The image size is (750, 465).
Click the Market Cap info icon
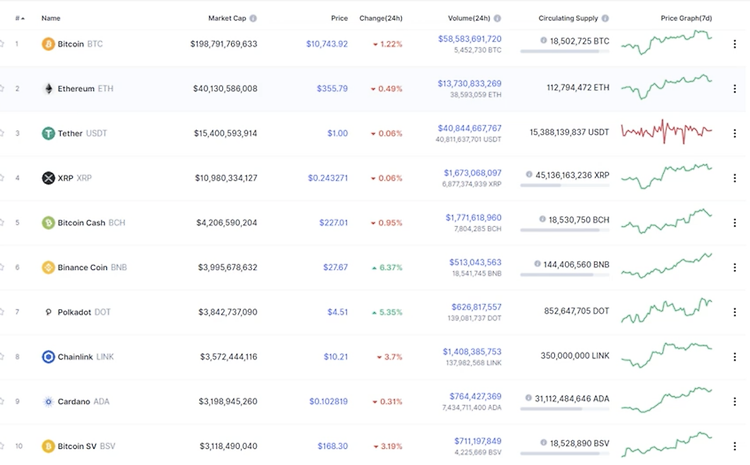pos(253,18)
